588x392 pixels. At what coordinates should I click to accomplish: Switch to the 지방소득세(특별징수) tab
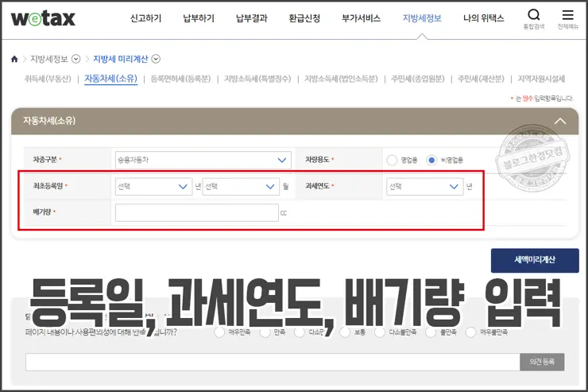click(x=257, y=79)
